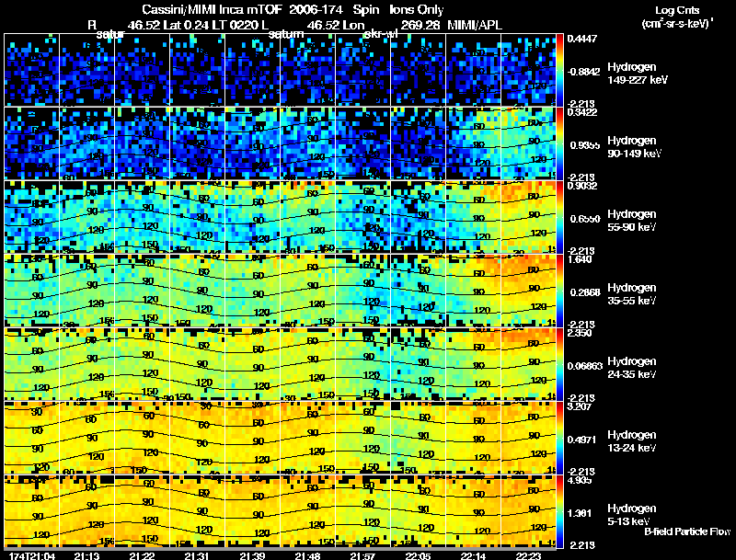
Task: Click the 'Spin' word in the title
Action: [365, 9]
